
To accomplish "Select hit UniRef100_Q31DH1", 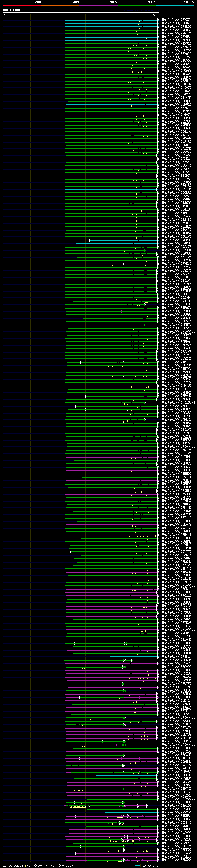I will [176, 311].
